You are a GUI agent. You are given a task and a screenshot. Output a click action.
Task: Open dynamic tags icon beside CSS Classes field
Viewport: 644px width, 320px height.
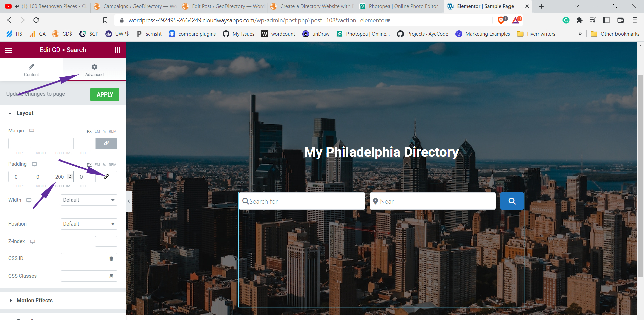[111, 276]
